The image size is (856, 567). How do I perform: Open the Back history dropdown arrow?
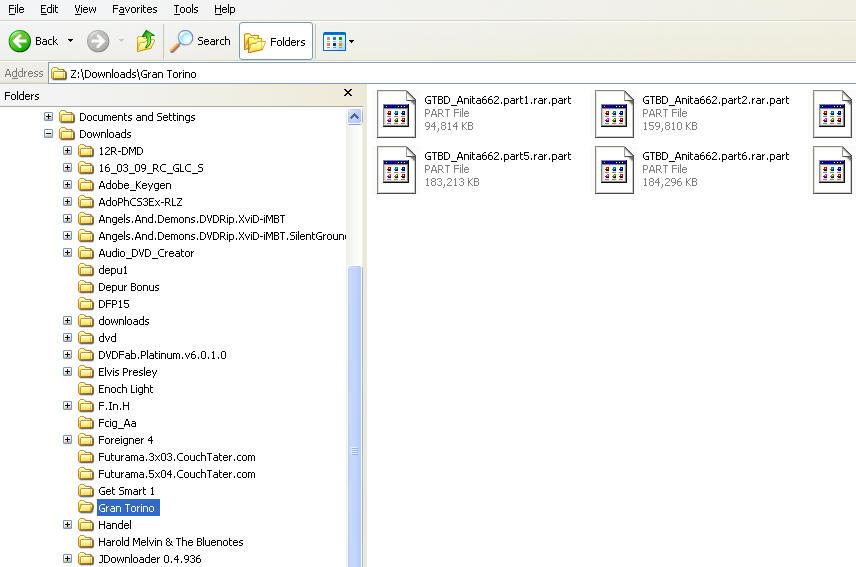70,42
